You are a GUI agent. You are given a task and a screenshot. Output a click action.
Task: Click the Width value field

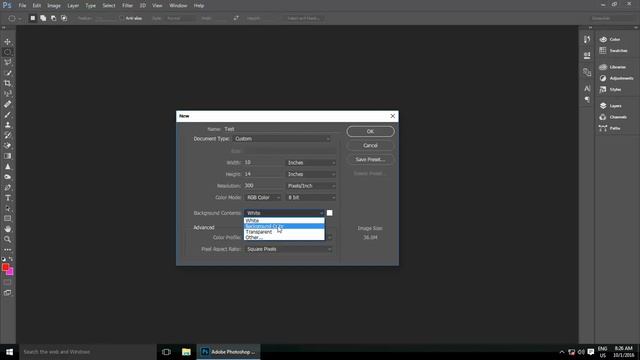(263, 162)
